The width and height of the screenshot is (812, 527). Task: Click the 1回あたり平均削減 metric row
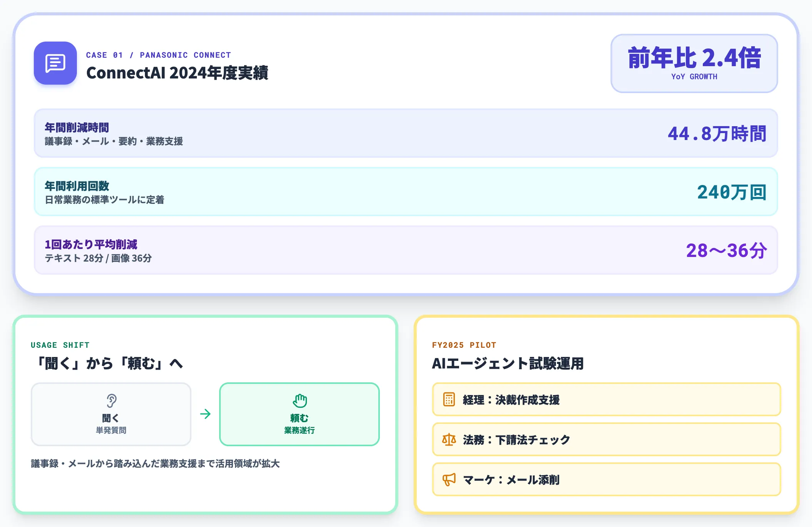pos(406,250)
